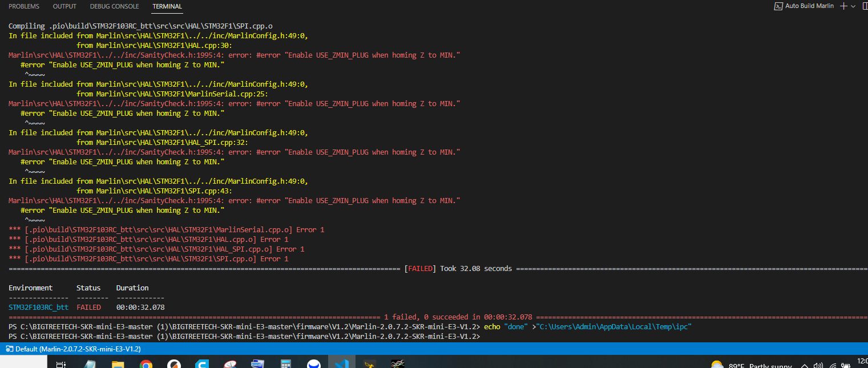Image resolution: width=868 pixels, height=368 pixels.
Task: Click the duration value 00:00:32.078 in table
Action: pos(140,307)
